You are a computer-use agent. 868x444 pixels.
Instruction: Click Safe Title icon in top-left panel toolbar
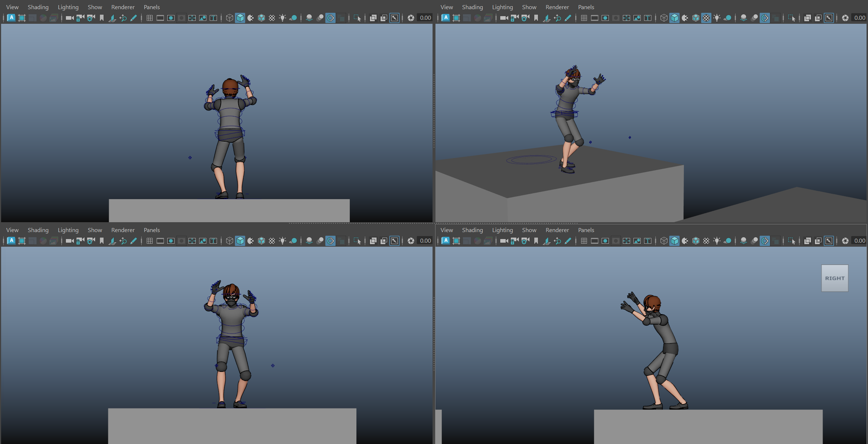[213, 18]
